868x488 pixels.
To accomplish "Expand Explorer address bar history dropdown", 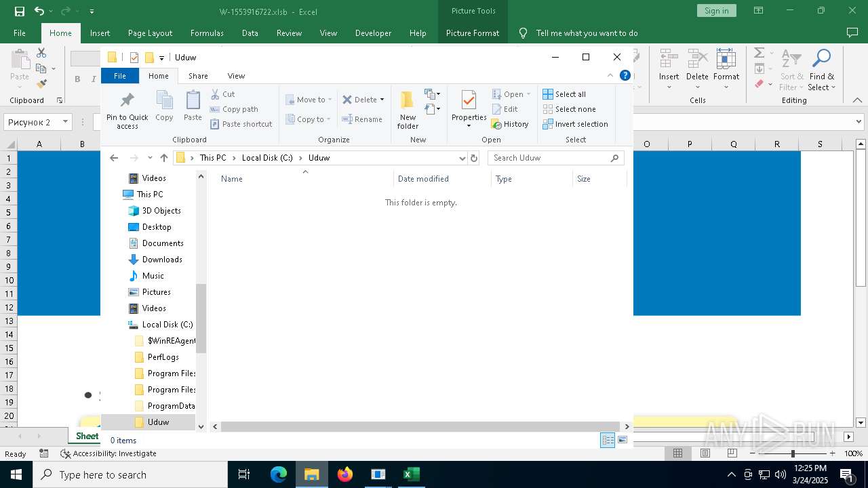I will [462, 158].
